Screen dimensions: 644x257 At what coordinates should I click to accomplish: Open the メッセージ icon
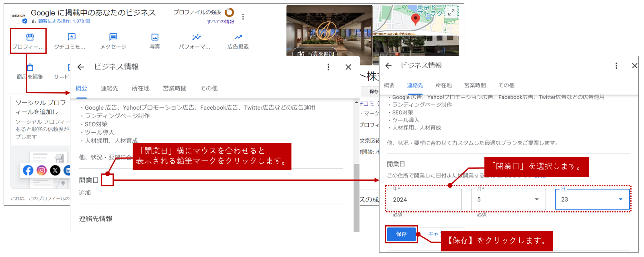coord(113,37)
